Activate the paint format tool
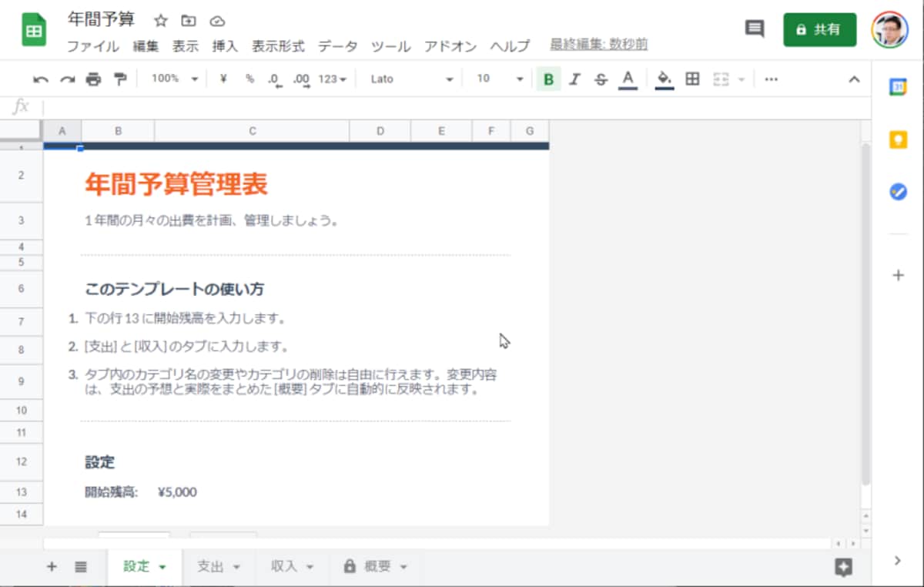924x587 pixels. coord(119,79)
